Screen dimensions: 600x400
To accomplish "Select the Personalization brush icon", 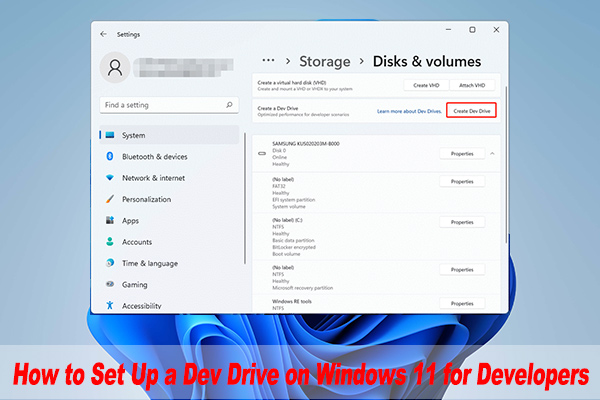I will pos(110,199).
